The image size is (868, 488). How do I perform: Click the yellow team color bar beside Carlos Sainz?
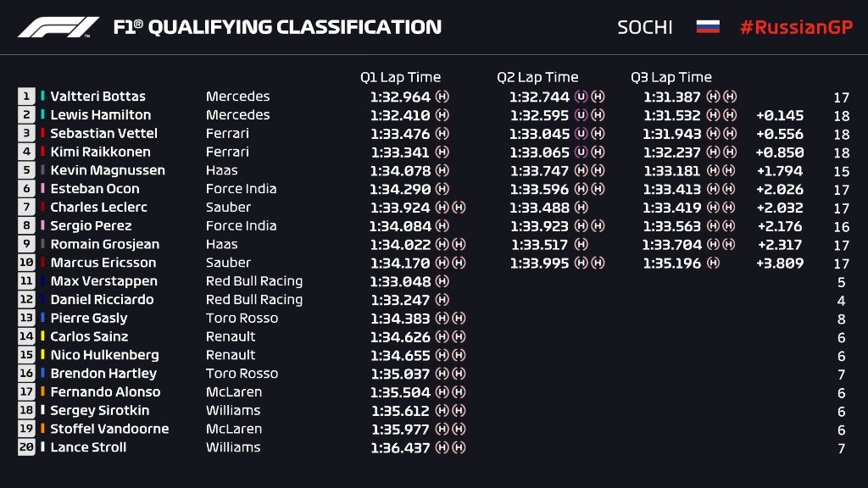point(42,336)
